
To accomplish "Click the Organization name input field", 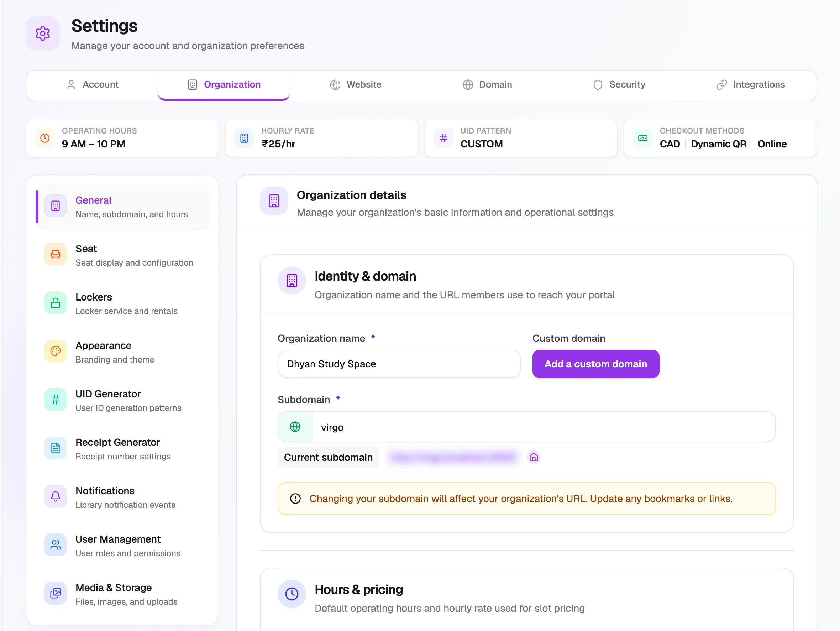I will (399, 364).
